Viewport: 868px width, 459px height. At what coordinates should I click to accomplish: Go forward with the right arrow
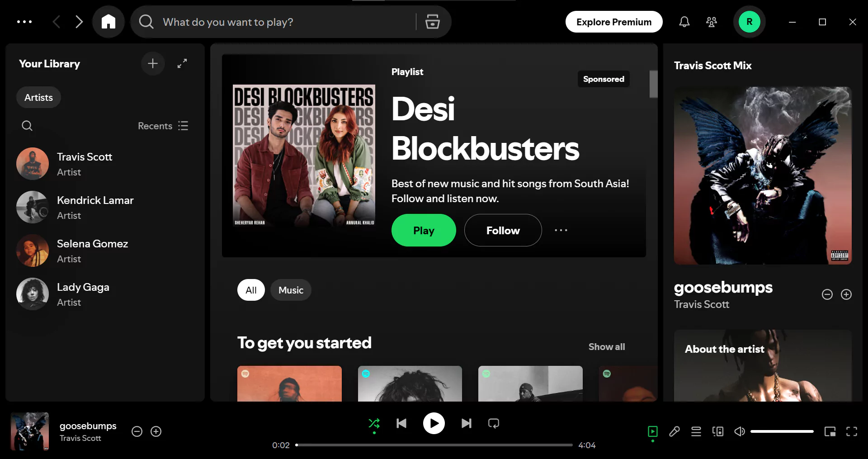coord(79,22)
